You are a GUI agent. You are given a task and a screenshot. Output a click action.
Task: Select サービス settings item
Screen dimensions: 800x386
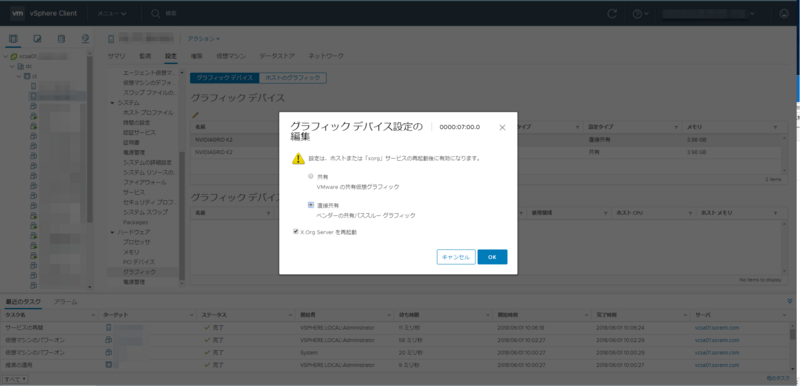click(x=134, y=192)
